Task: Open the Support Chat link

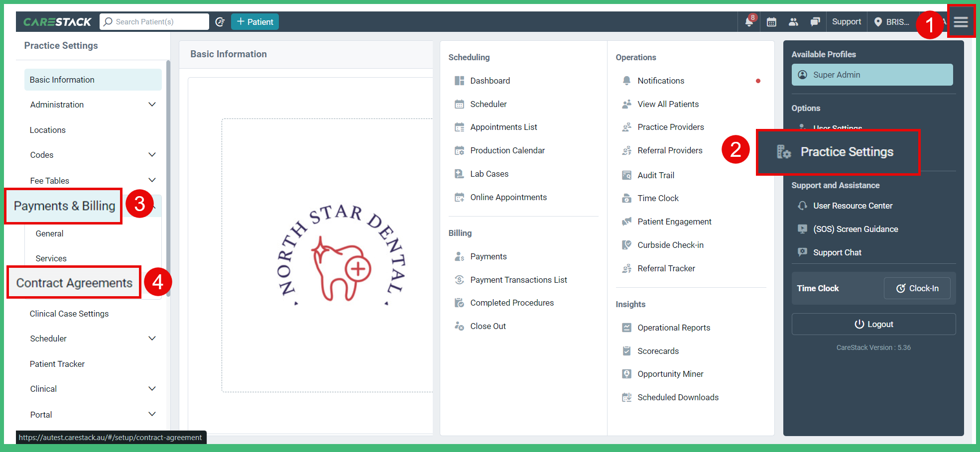Action: [x=836, y=252]
